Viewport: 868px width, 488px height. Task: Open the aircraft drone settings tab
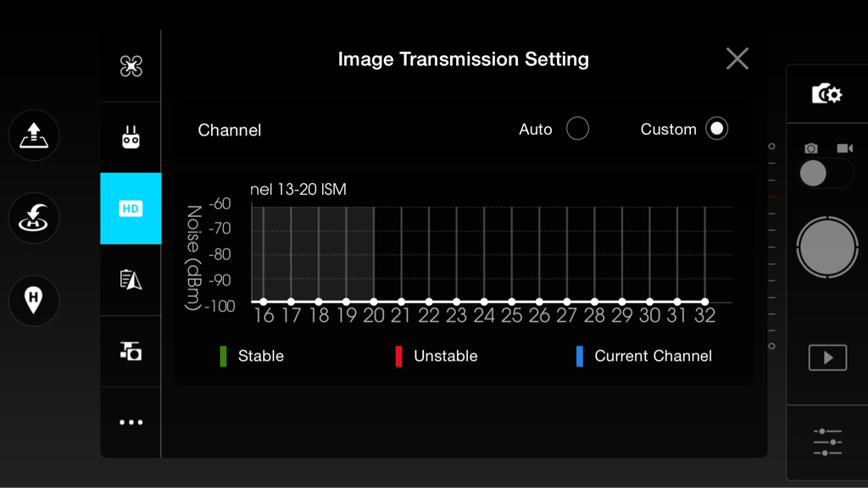[x=131, y=66]
